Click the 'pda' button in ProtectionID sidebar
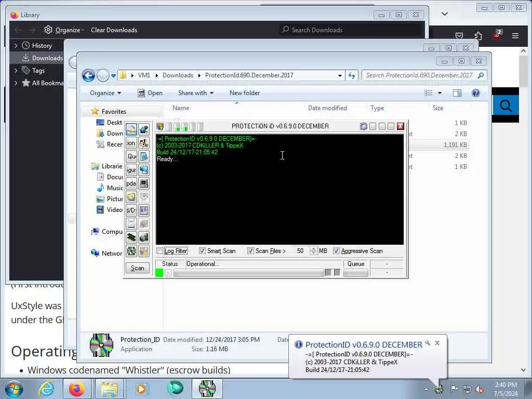 point(131,183)
